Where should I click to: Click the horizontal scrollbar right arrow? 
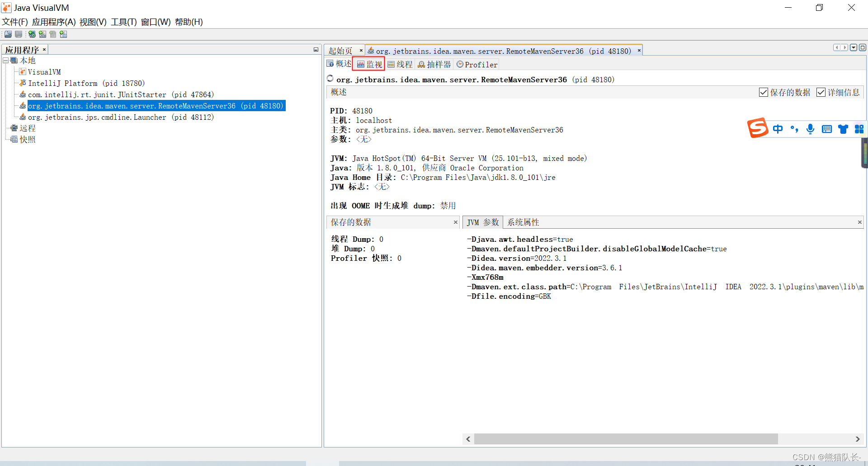click(858, 439)
